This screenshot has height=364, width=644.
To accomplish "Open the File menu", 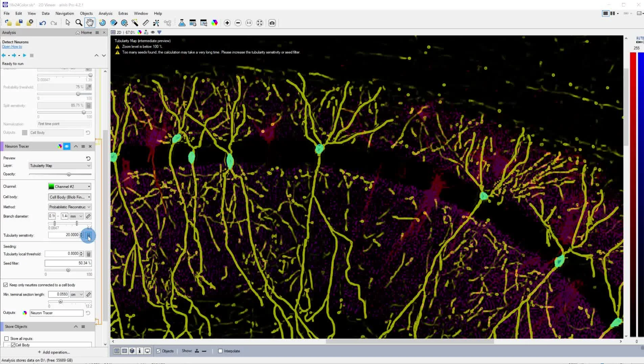I will pyautogui.click(x=6, y=14).
